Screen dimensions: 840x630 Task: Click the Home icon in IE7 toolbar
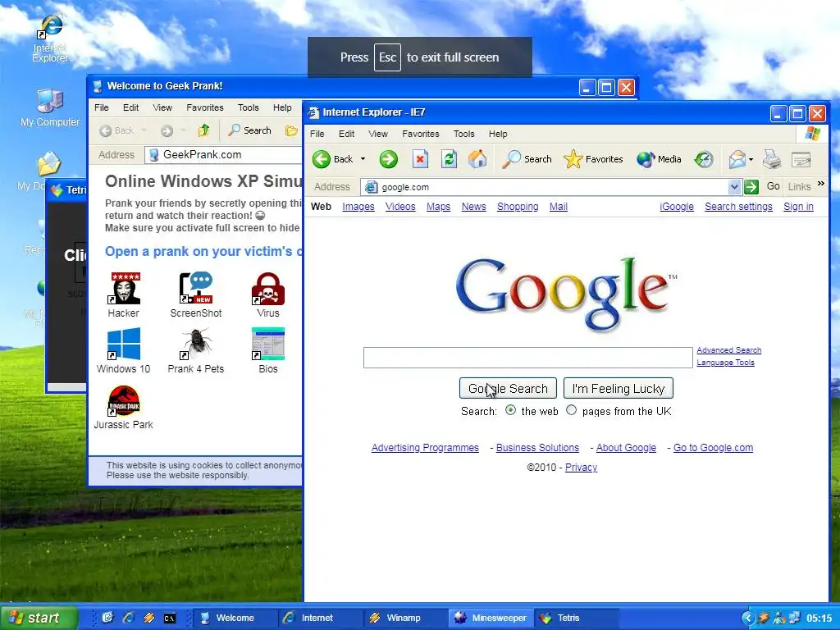[477, 159]
